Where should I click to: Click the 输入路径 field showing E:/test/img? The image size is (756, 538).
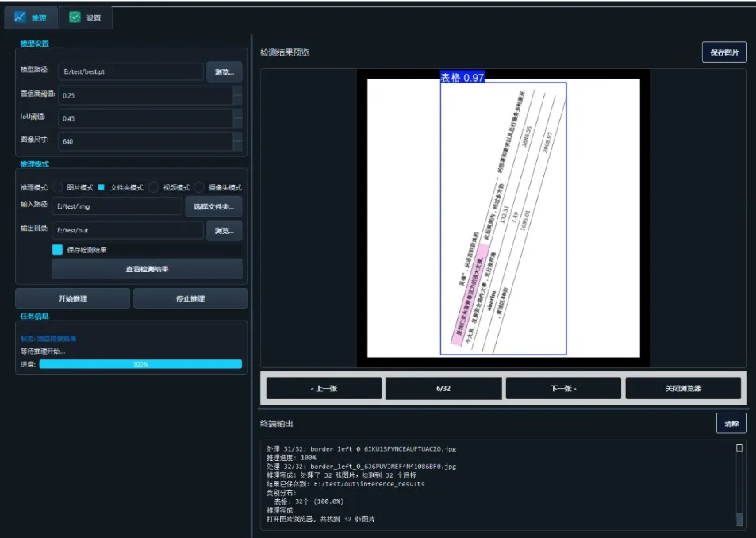point(119,206)
